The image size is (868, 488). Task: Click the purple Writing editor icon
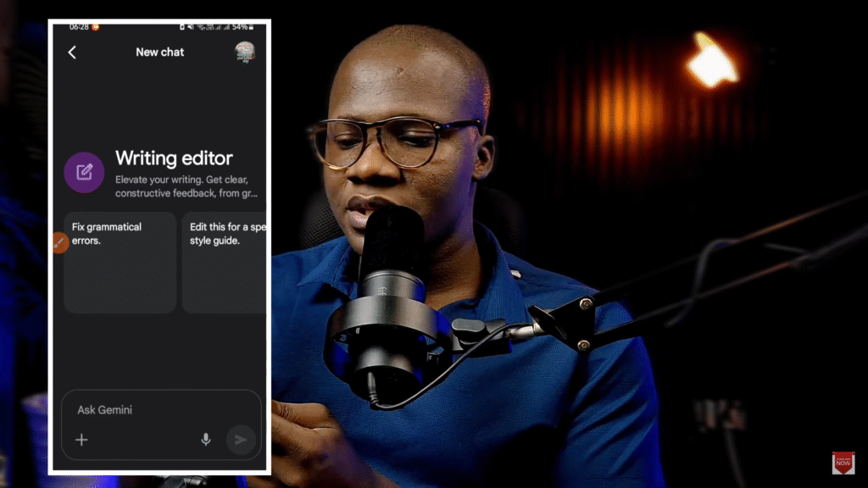pos(84,173)
